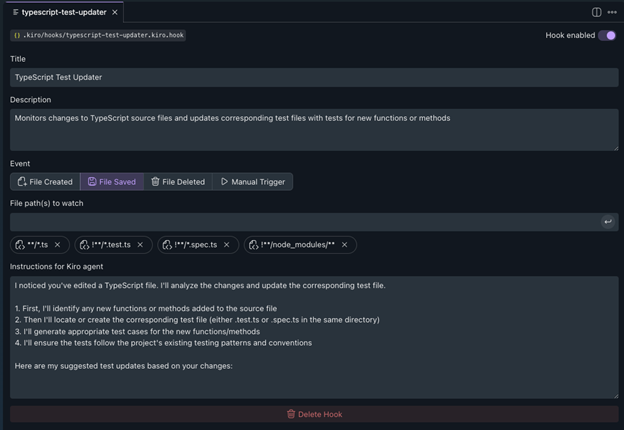624x430 pixels.
Task: Select the typescript-test-updater tab
Action: coord(62,12)
